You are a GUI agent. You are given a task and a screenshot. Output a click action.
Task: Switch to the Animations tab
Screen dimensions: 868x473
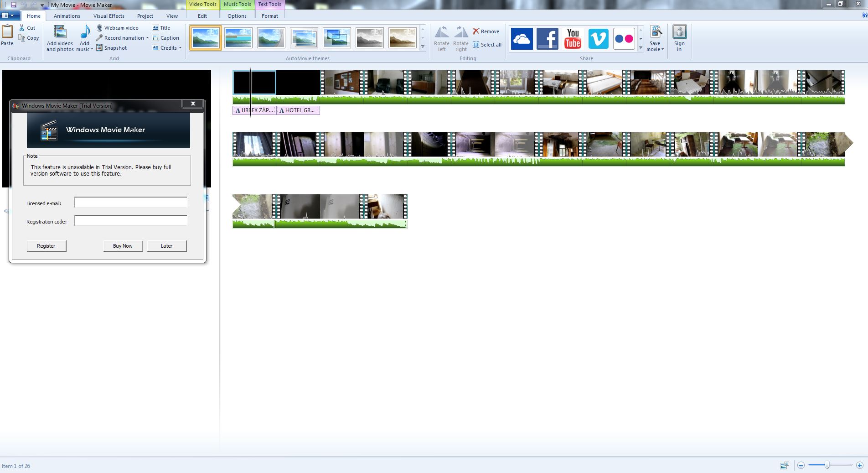[x=67, y=16]
